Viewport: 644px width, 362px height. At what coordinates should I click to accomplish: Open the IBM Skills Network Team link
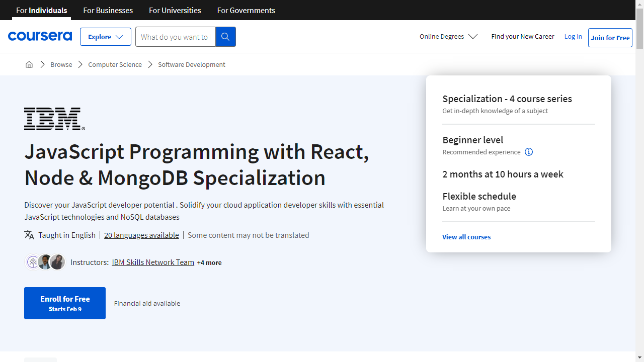[153, 262]
